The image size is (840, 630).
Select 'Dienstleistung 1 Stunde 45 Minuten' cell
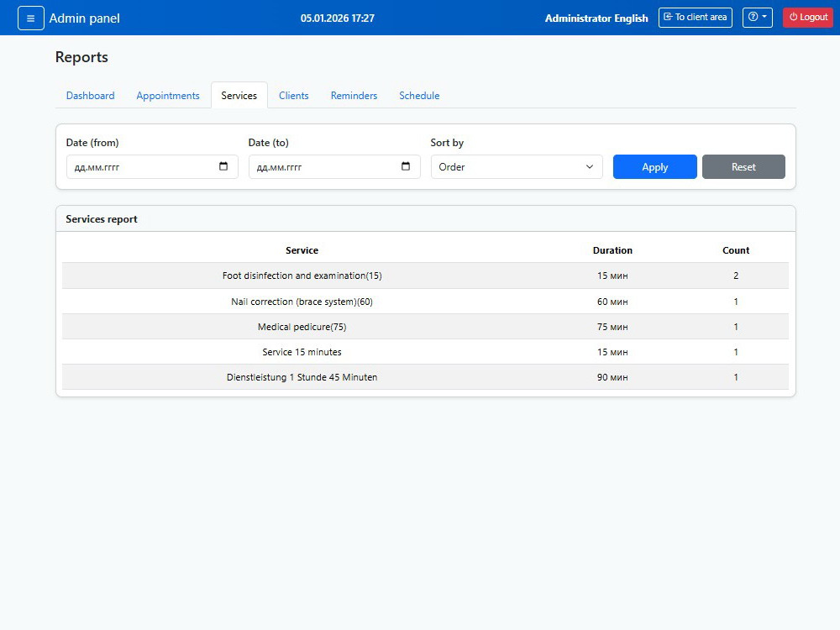pyautogui.click(x=302, y=377)
